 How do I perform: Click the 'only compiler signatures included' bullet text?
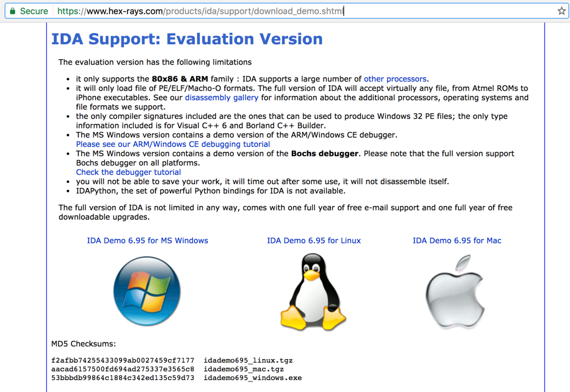(292, 121)
